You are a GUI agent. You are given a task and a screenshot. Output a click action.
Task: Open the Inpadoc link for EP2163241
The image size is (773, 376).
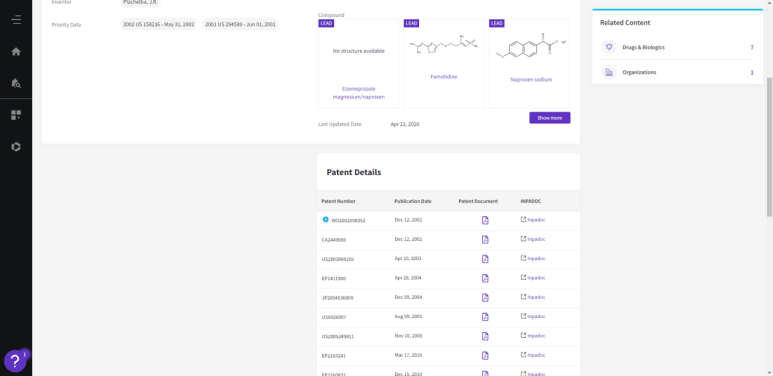point(533,355)
